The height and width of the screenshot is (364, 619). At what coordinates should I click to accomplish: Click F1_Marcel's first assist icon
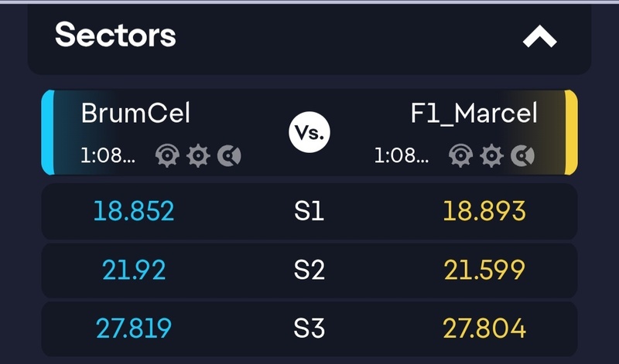(461, 155)
